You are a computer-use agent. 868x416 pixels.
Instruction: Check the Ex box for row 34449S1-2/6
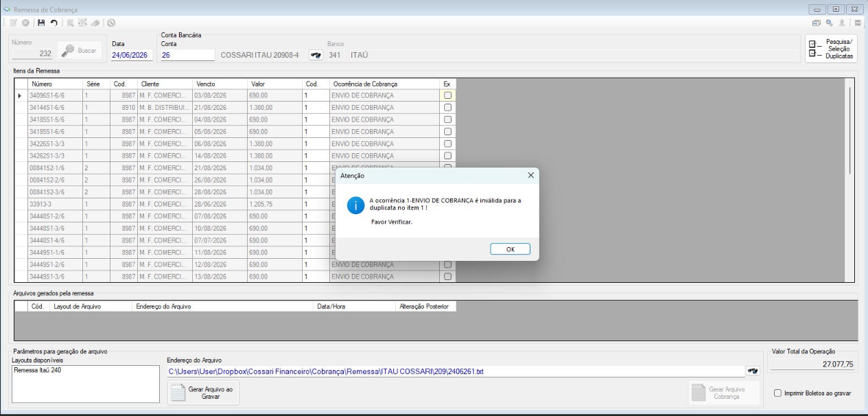tap(447, 264)
